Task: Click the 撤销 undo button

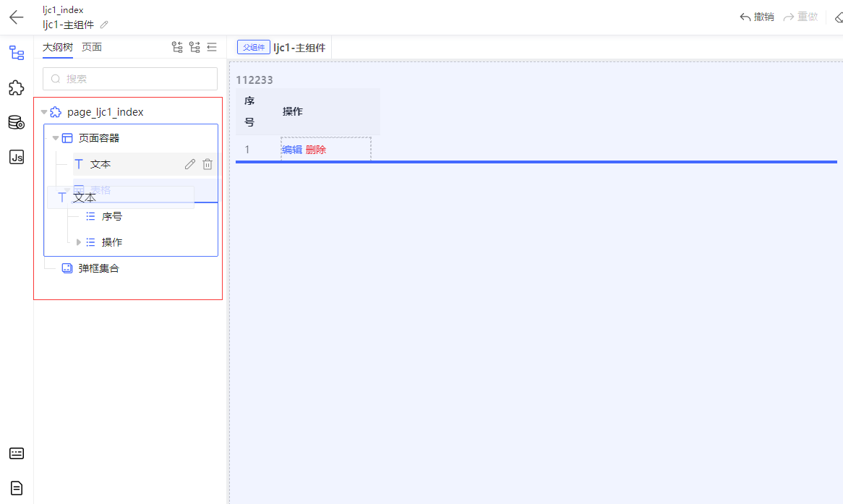Action: tap(757, 17)
